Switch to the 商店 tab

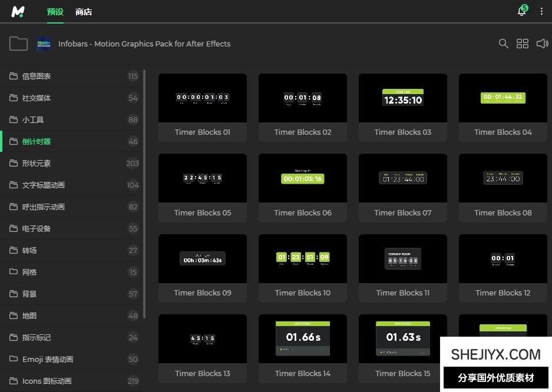[x=84, y=12]
